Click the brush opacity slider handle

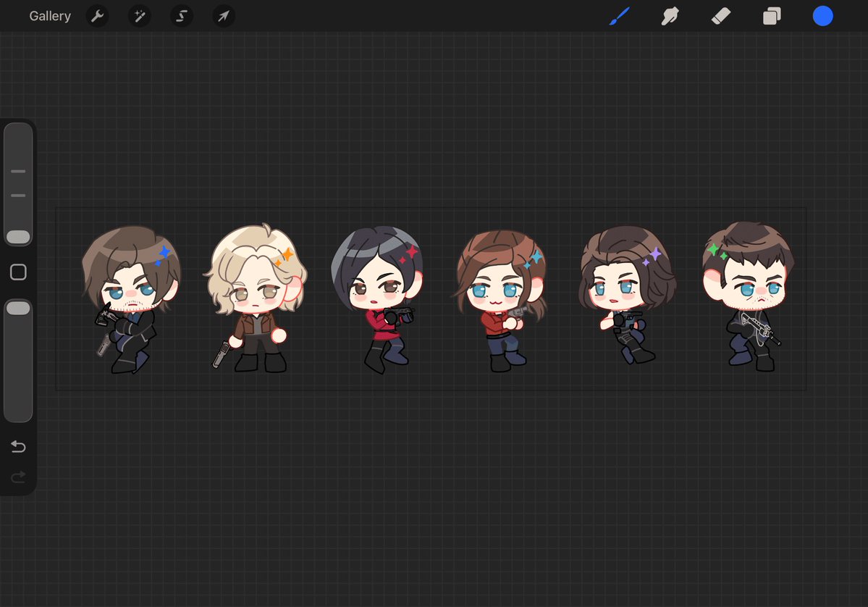[18, 309]
